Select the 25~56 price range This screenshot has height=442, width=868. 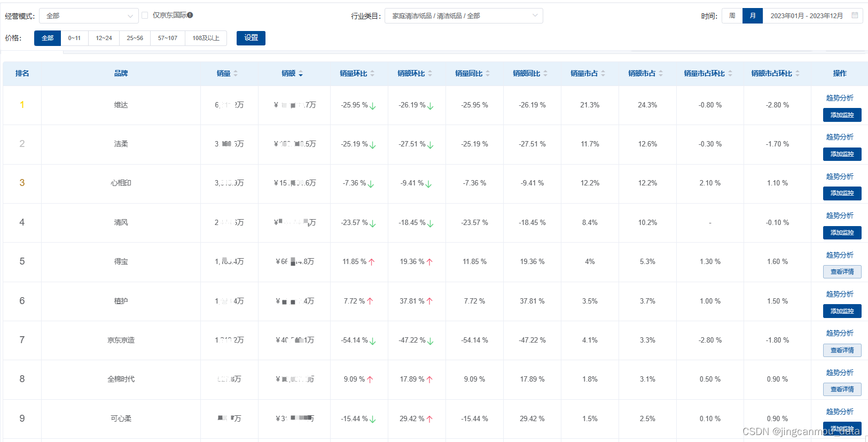135,38
